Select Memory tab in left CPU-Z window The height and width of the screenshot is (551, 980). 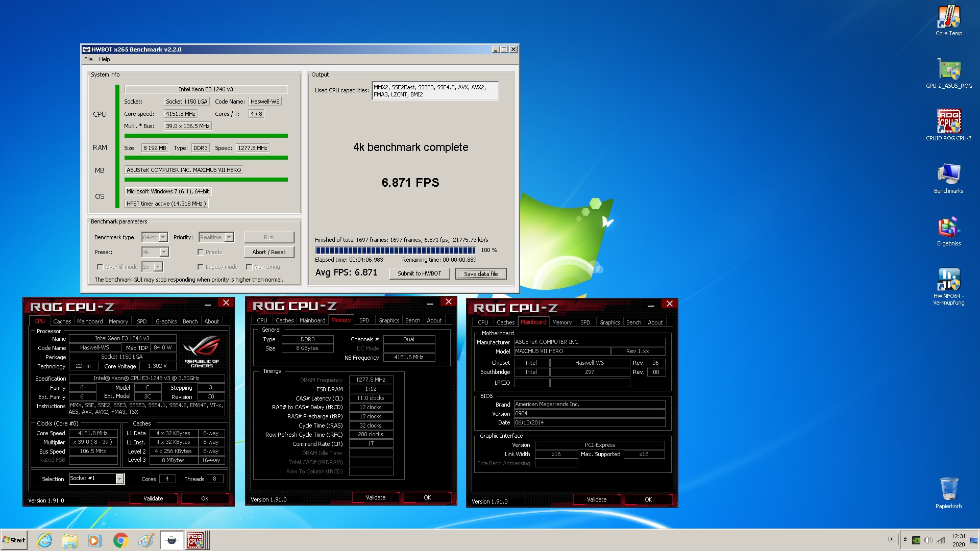(x=118, y=321)
